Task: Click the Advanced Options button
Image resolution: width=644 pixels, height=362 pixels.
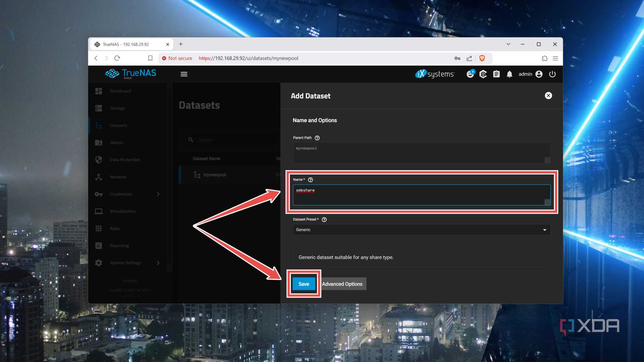Action: pyautogui.click(x=342, y=284)
